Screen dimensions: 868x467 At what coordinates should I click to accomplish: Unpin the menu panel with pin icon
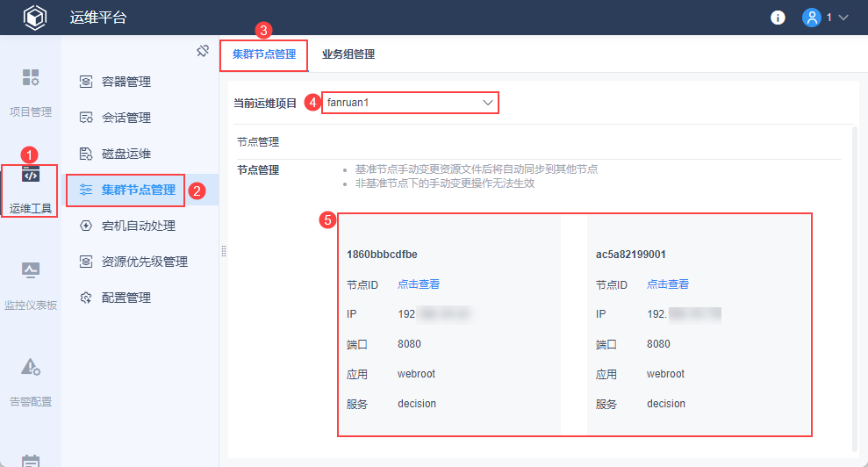pos(203,51)
